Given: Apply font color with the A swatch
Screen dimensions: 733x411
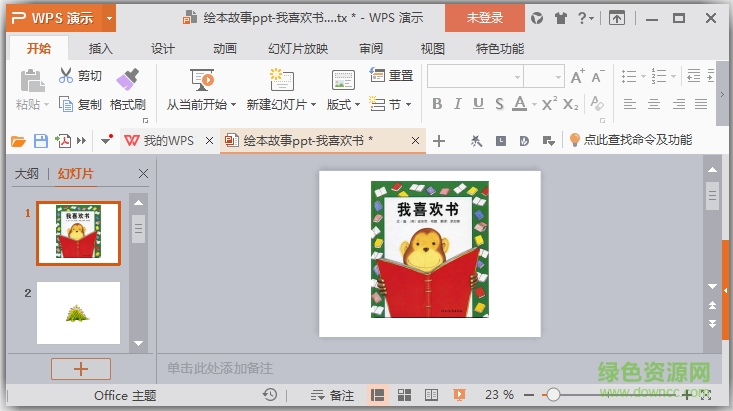Looking at the screenshot, I should point(519,103).
